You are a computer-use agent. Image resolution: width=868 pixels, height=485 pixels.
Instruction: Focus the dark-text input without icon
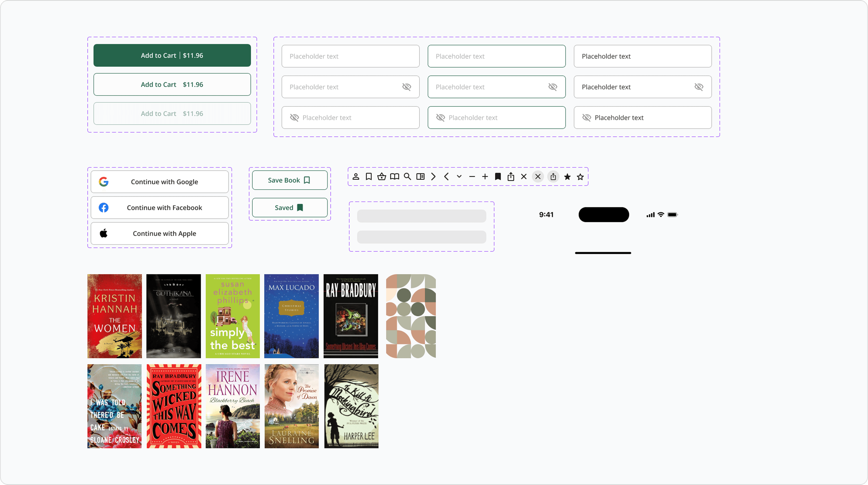click(x=643, y=56)
